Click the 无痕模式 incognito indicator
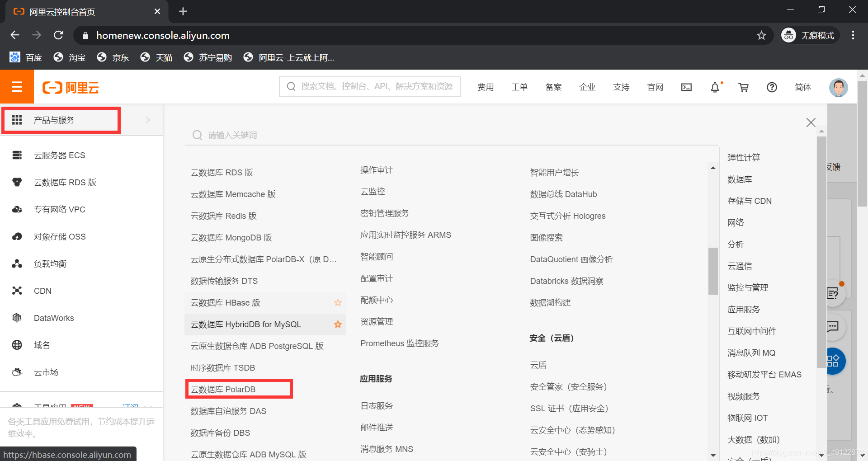Viewport: 868px width, 461px height. coord(810,35)
